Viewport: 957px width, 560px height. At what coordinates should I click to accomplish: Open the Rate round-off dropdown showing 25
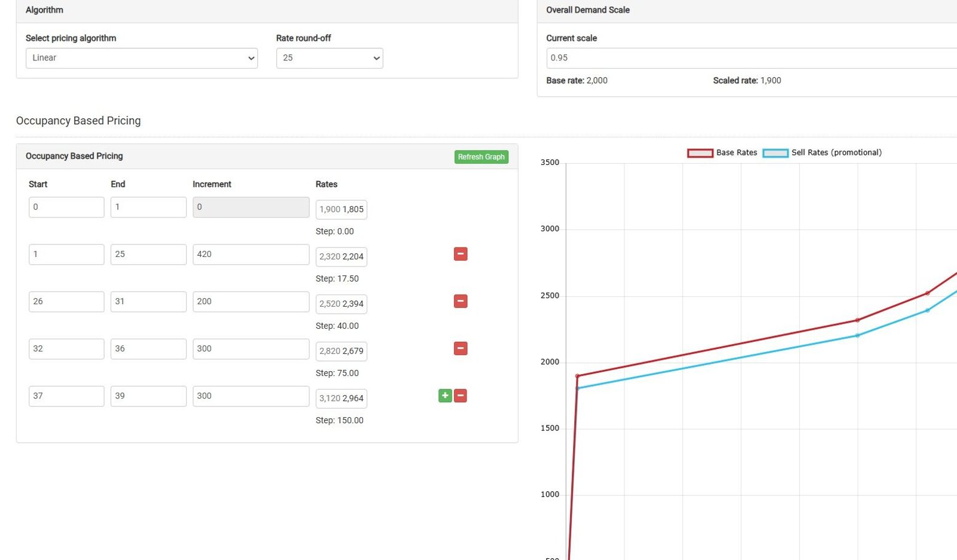(x=330, y=58)
